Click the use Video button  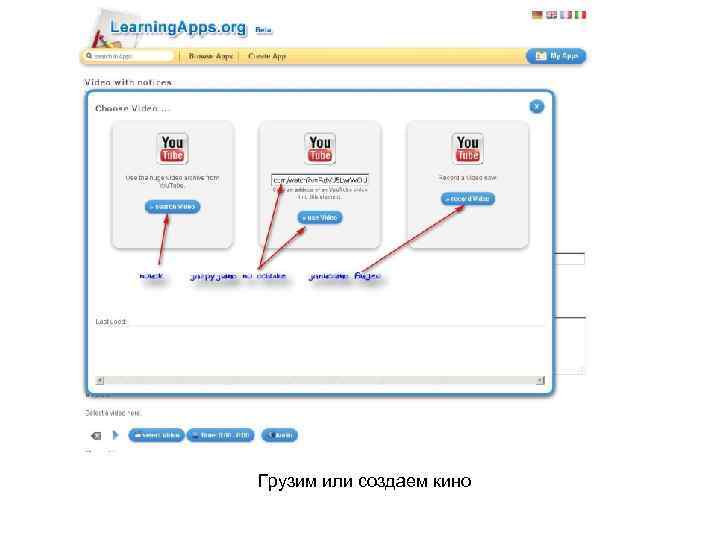[x=320, y=217]
